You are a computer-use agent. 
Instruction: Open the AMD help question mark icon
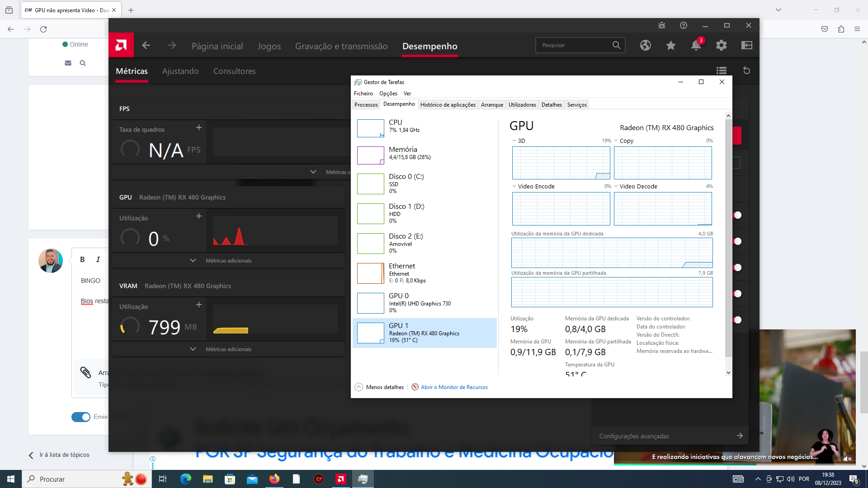(684, 25)
